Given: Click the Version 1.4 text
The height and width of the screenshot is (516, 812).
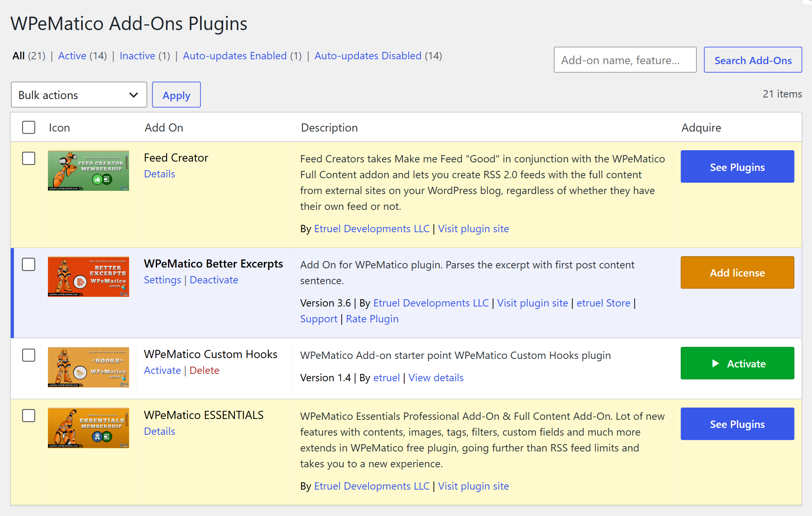Looking at the screenshot, I should pos(325,378).
